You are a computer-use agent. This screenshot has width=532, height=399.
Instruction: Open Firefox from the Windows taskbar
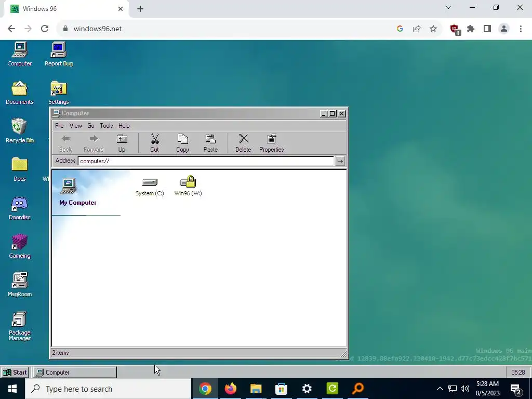231,389
